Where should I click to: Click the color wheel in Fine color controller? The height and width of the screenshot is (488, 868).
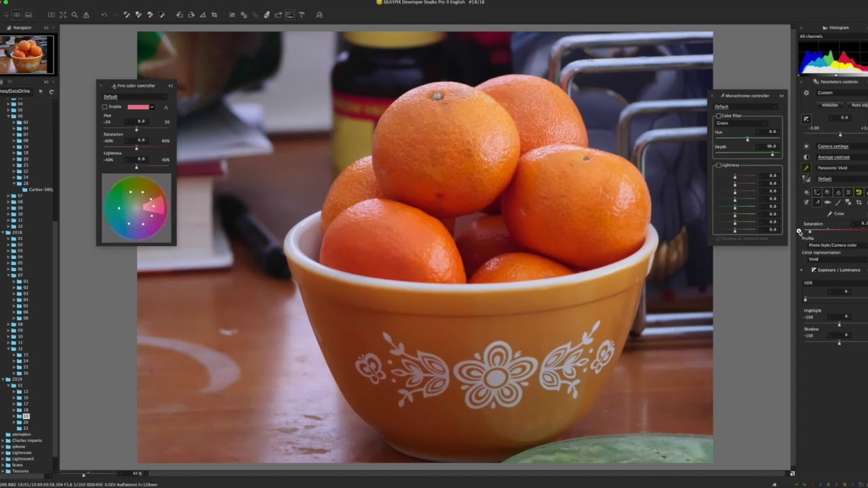136,208
